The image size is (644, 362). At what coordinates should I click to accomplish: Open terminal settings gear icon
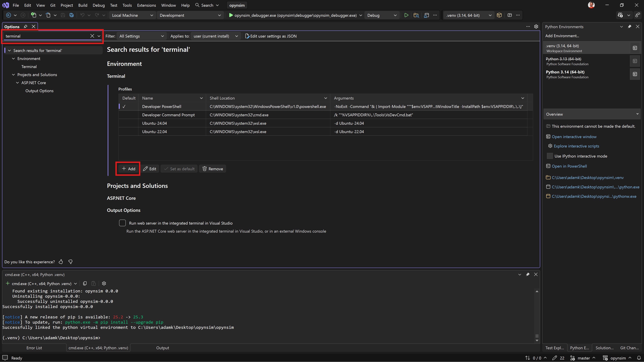click(104, 283)
